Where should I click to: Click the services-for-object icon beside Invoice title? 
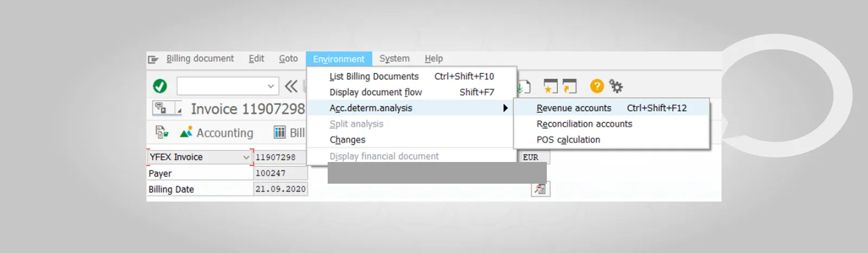tap(161, 108)
